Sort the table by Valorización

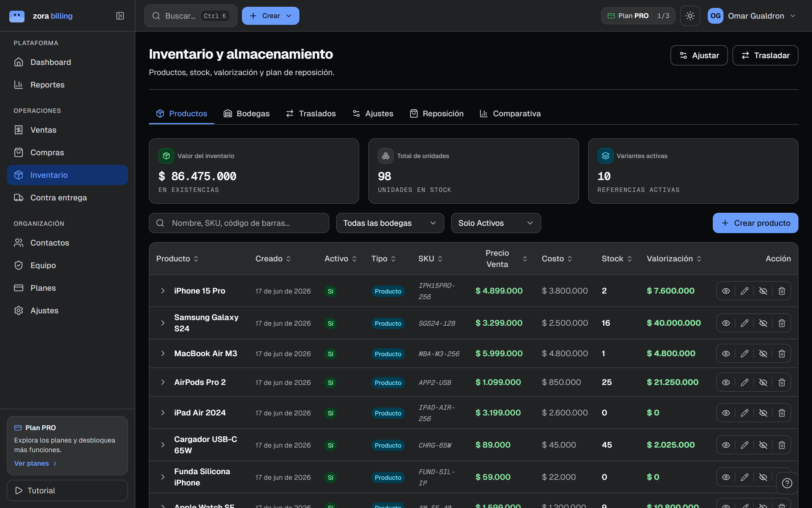point(674,259)
